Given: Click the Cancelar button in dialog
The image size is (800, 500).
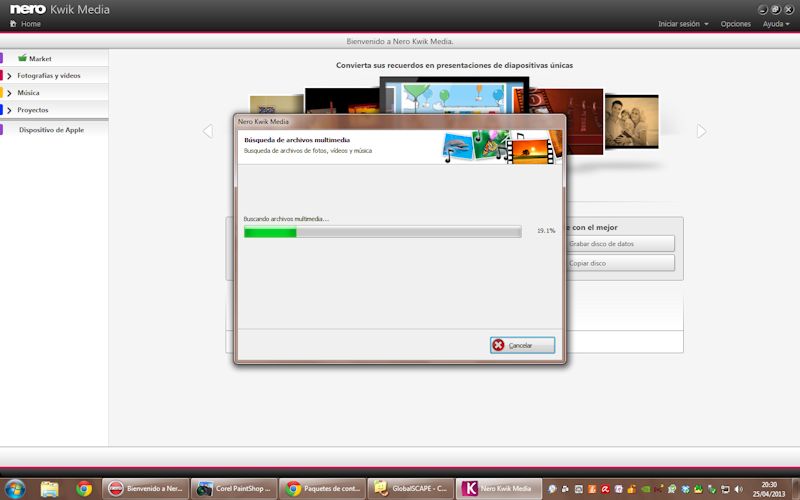Looking at the screenshot, I should [522, 345].
